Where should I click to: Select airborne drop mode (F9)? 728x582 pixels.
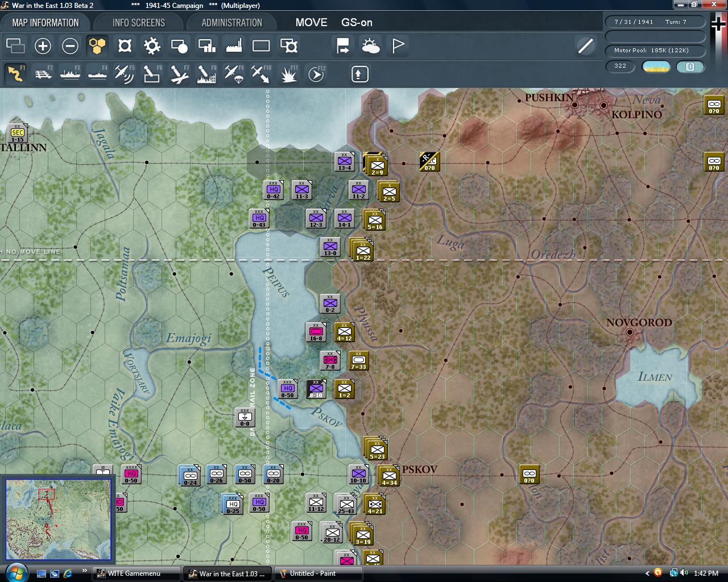(x=233, y=73)
